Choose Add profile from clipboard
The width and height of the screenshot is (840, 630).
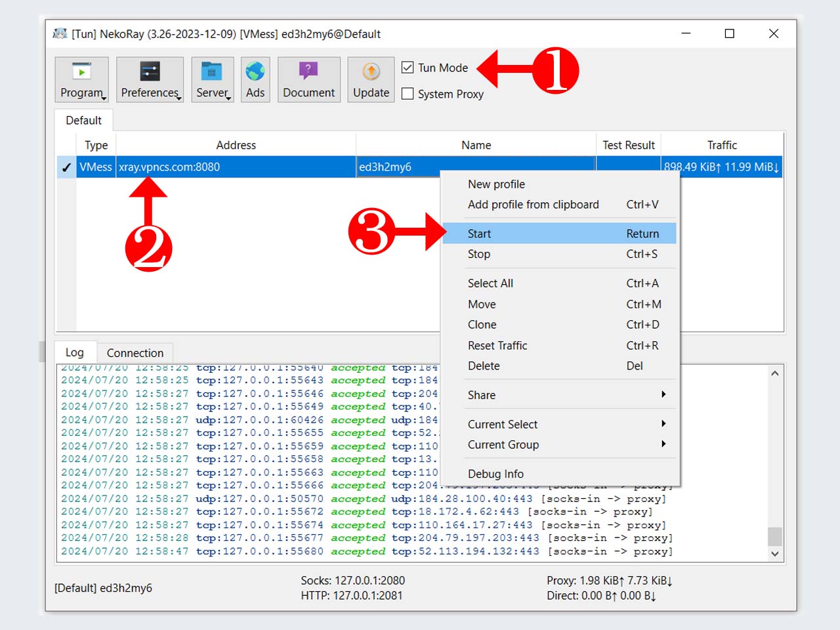[560, 205]
